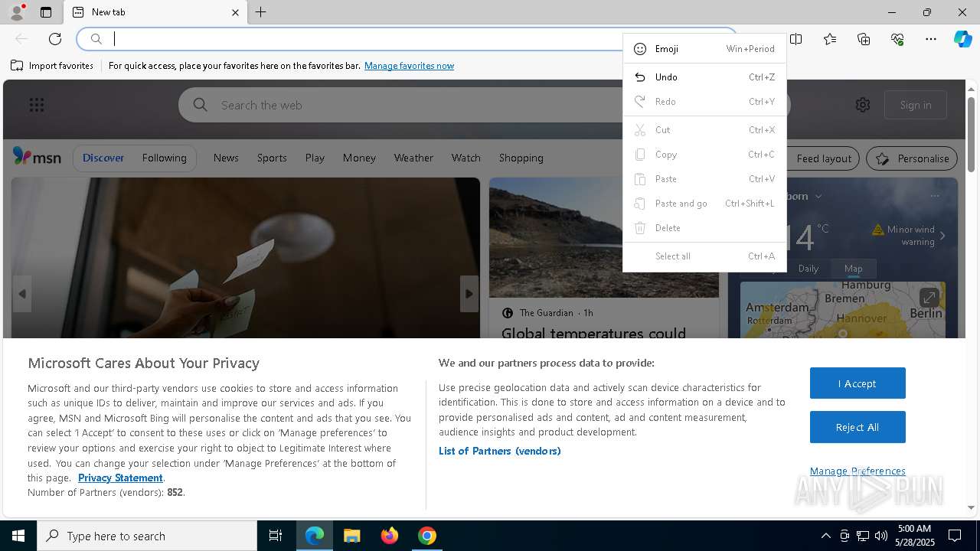Open the Watch section

click(465, 158)
